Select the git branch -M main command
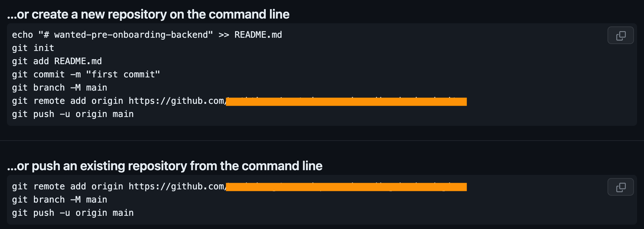Viewport: 644px width, 229px height. click(x=59, y=87)
